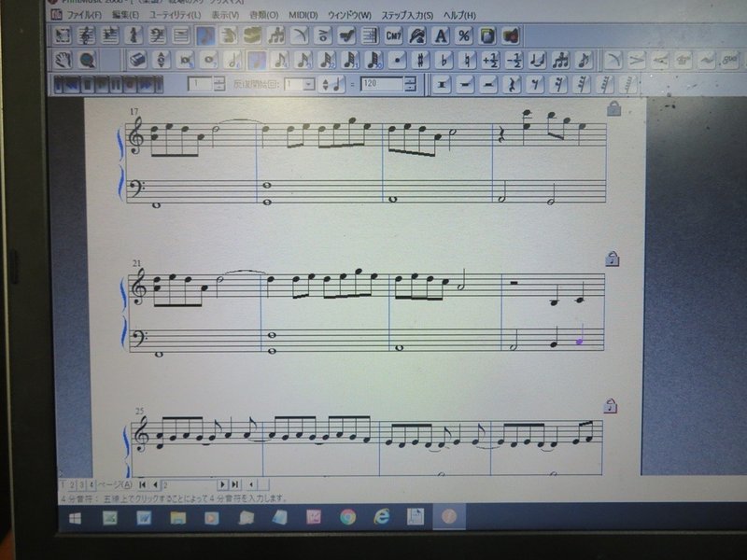747x560 pixels.
Task: Go to the first page button
Action: coord(143,484)
